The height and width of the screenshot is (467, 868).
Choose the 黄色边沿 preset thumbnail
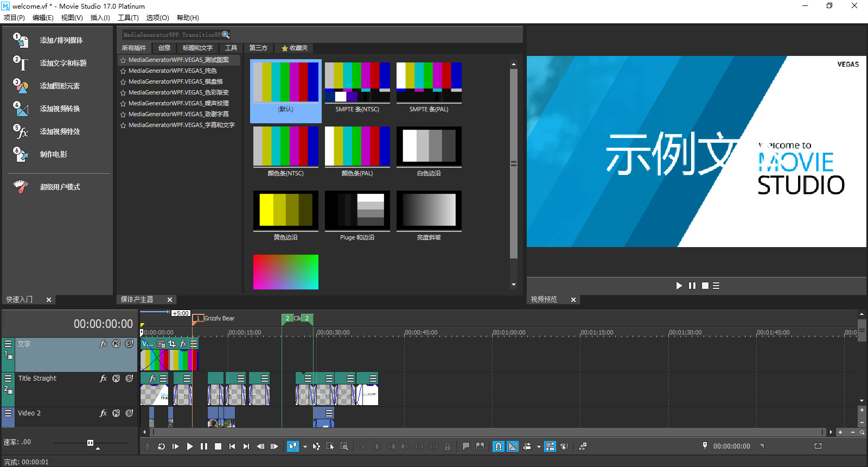coord(286,216)
